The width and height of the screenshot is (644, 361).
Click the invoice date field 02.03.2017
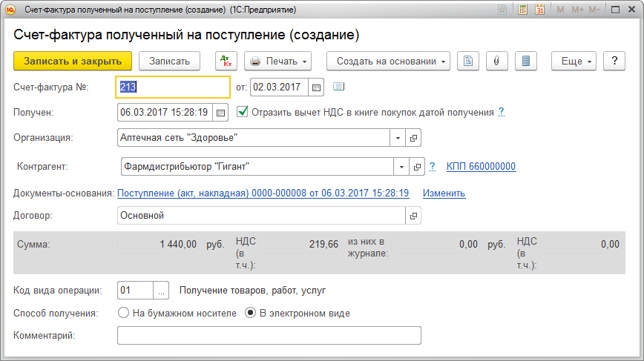(279, 87)
